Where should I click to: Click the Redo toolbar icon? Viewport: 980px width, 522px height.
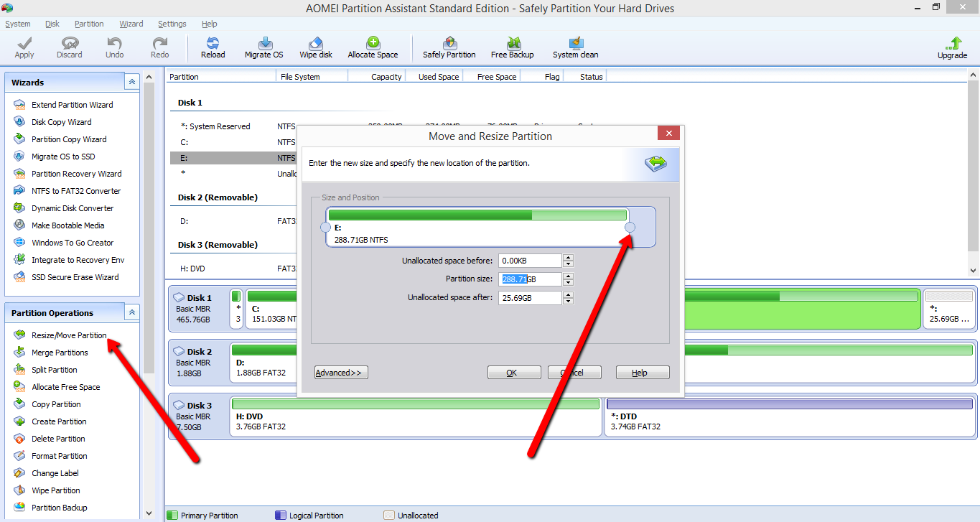click(160, 48)
